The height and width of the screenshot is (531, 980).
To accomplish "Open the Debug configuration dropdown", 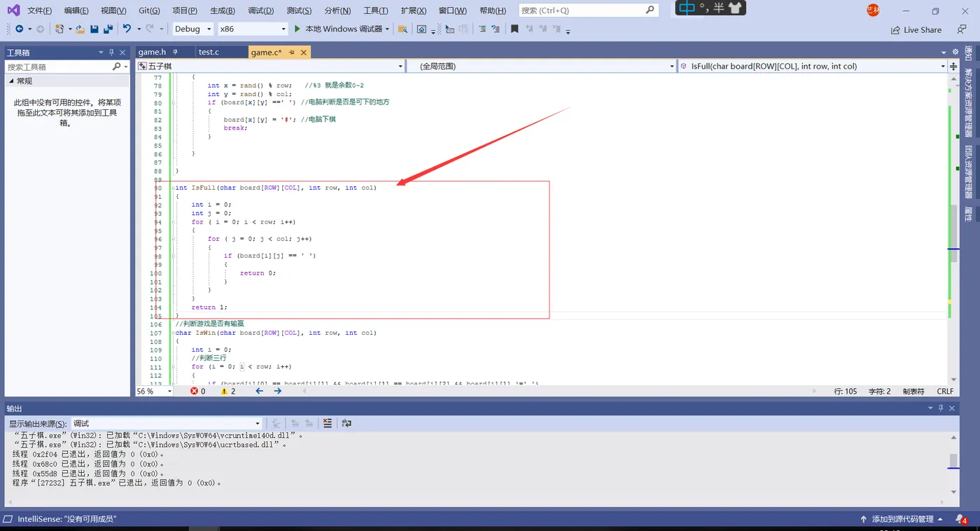I will [x=193, y=29].
